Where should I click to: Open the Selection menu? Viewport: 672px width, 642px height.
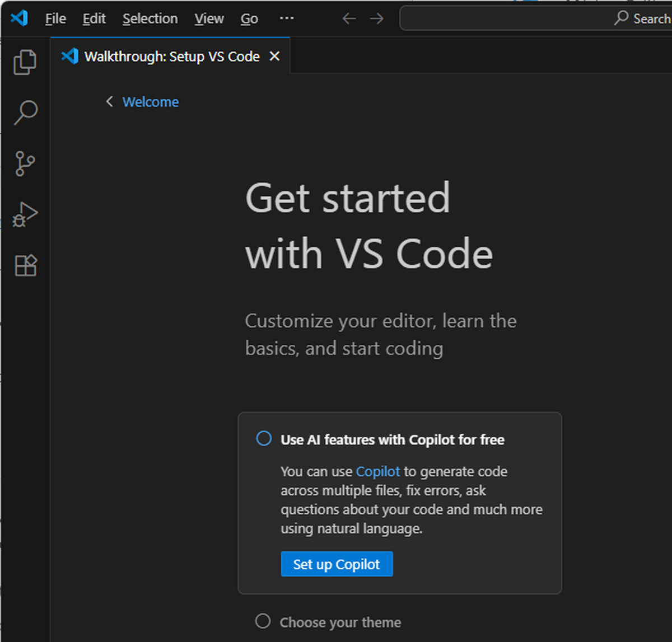(x=150, y=18)
